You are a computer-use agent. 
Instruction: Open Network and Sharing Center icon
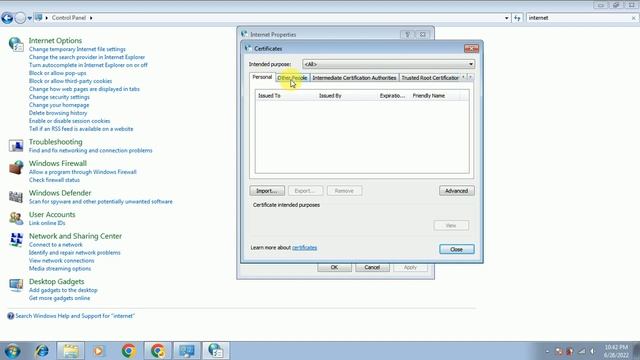16,240
